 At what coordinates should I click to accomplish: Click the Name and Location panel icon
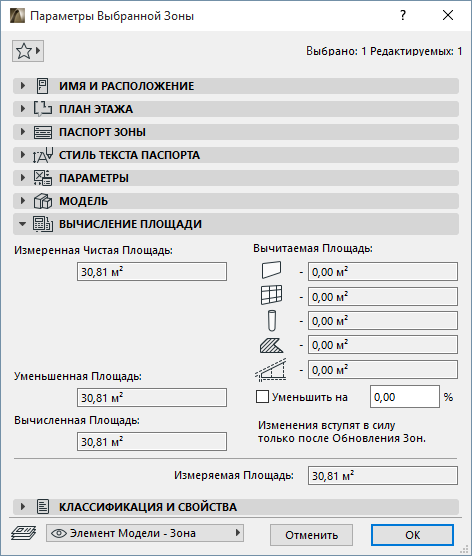tap(43, 86)
